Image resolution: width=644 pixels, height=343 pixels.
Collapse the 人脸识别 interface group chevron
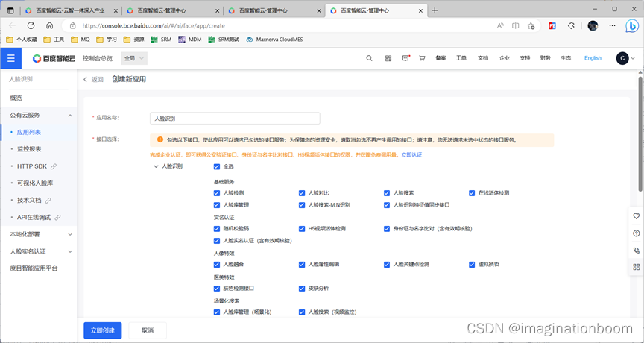click(156, 167)
